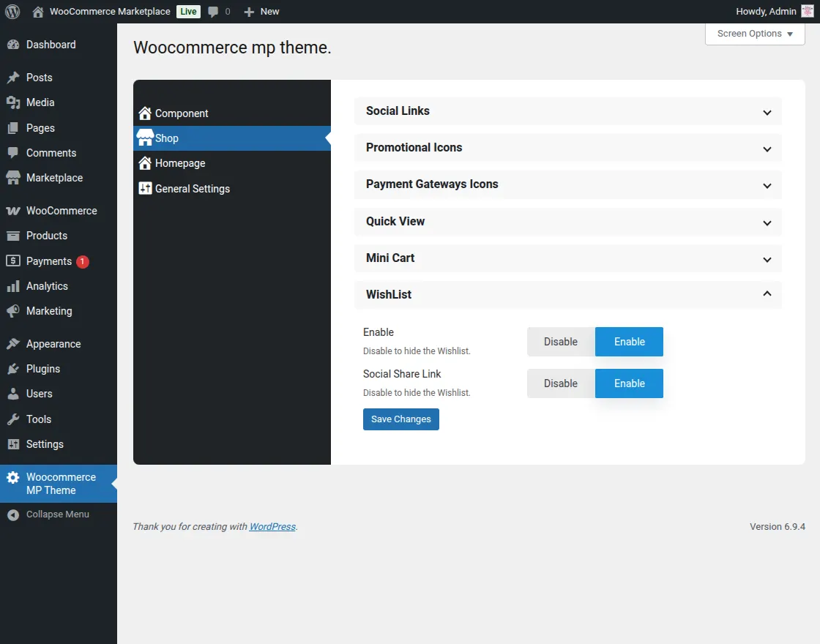Click the Marketplace menu label
The width and height of the screenshot is (820, 644).
tap(54, 178)
